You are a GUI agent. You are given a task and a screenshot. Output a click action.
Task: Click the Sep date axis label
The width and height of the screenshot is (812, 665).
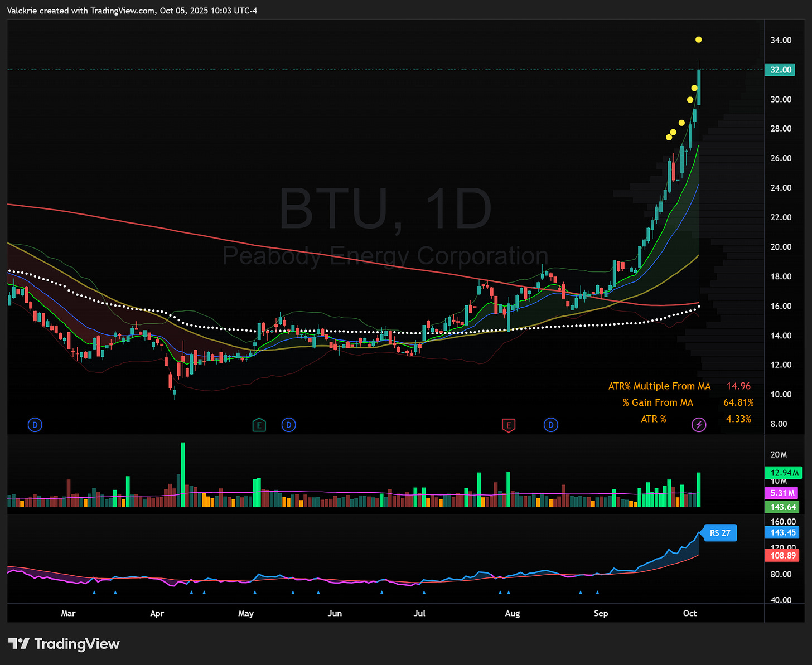point(601,613)
